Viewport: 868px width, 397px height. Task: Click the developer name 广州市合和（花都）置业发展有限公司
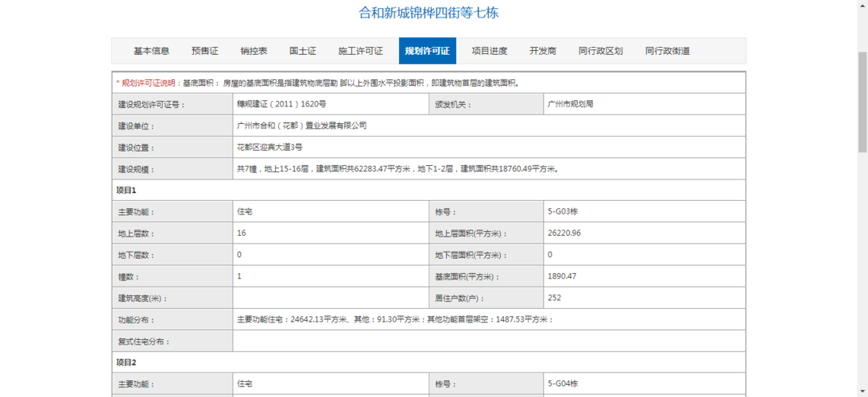pos(302,125)
